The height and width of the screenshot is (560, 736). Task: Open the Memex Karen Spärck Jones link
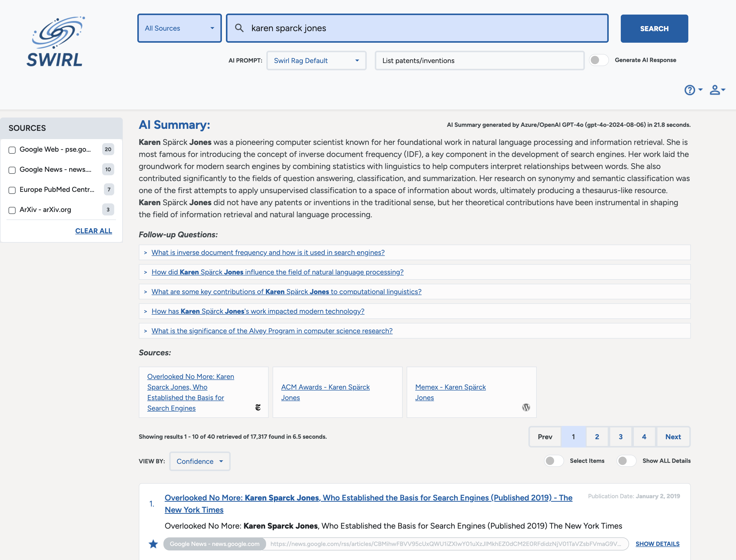pyautogui.click(x=451, y=392)
